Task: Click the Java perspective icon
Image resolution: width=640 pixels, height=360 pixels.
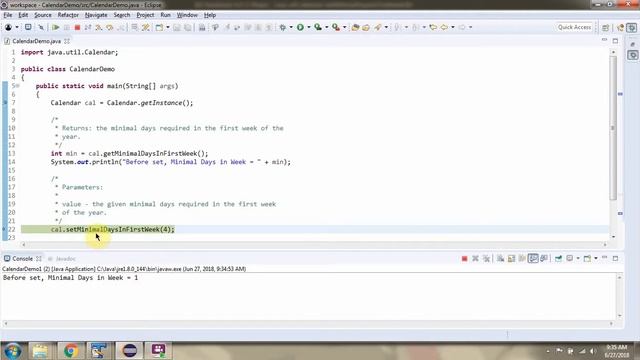Action: pos(621,27)
